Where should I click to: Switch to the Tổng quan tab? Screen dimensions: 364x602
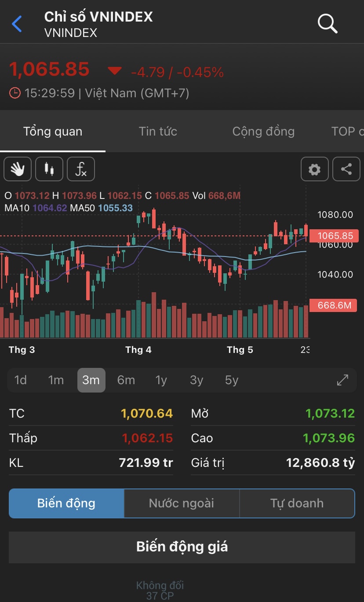(53, 131)
